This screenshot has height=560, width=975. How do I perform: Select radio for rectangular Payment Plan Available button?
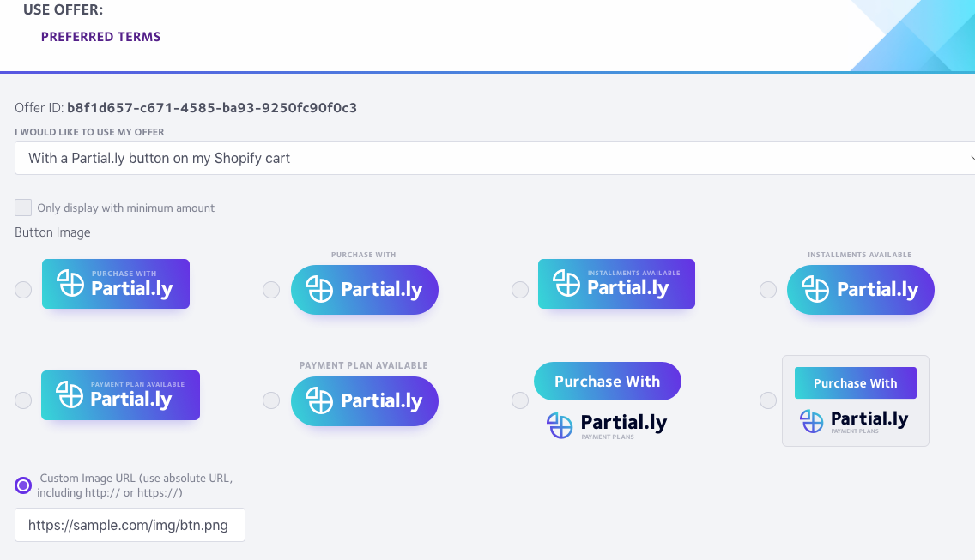coord(23,400)
